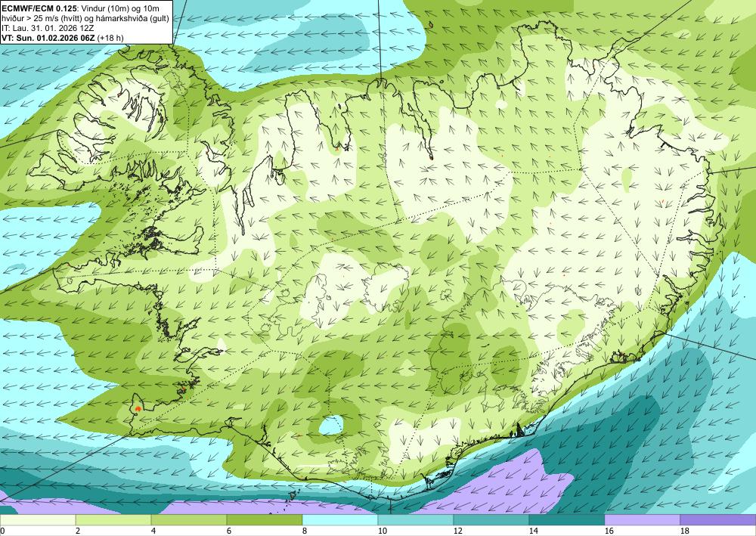Viewport: 756px width, 536px height.
Task: Click the orange gust marker on Reykjanes peninsula
Action: (138, 408)
